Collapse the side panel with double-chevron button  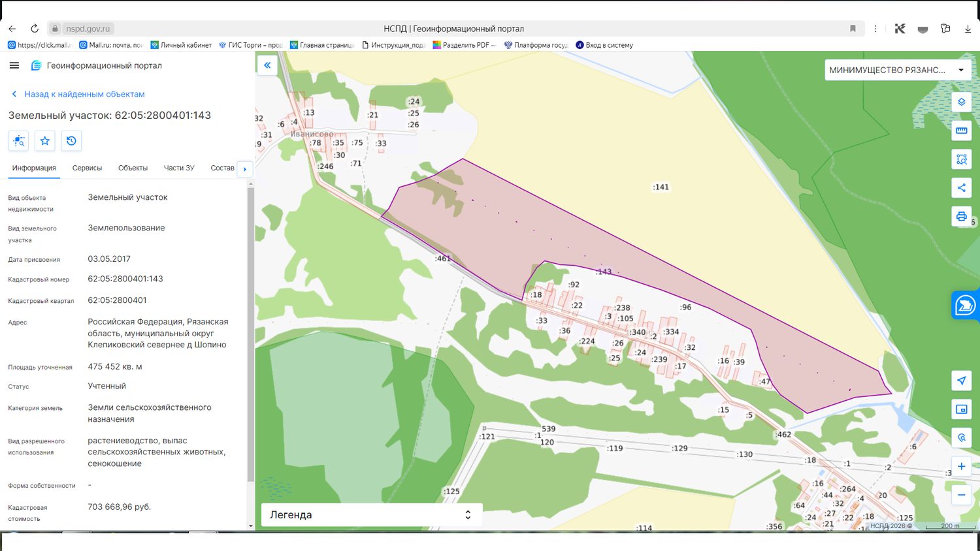tap(267, 65)
